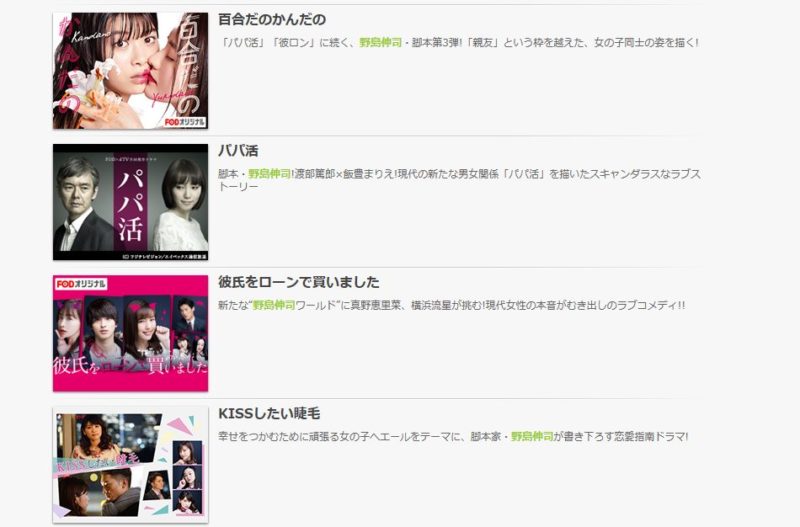This screenshot has width=800, height=527.
Task: Click the 百合だのかんだの description text
Action: tap(459, 43)
